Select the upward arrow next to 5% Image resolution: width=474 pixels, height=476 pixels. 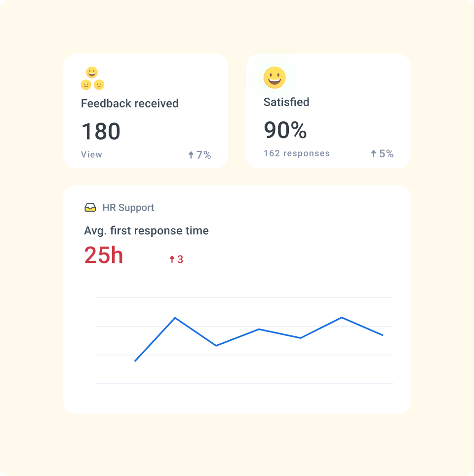[372, 153]
